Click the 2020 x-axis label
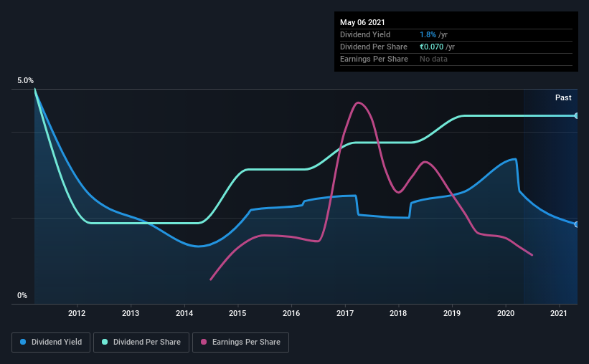589x364 pixels. coord(506,313)
